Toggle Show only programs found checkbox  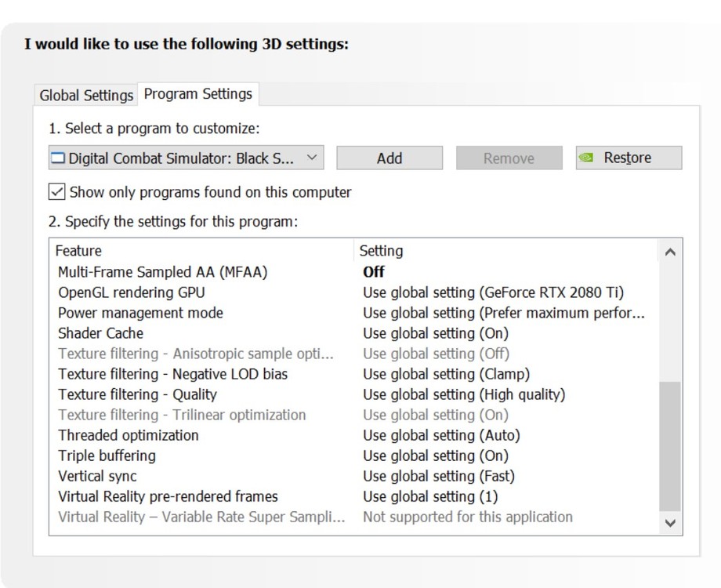pyautogui.click(x=56, y=192)
